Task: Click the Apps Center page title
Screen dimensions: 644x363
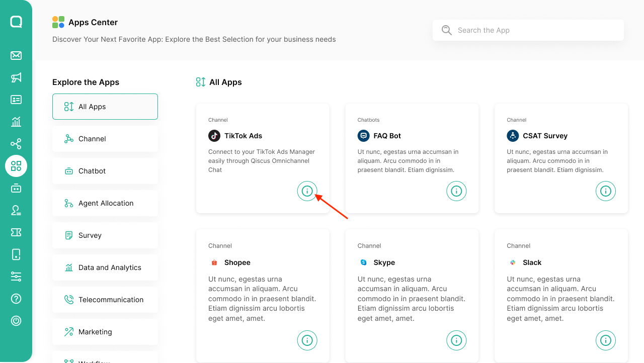Action: pos(93,22)
